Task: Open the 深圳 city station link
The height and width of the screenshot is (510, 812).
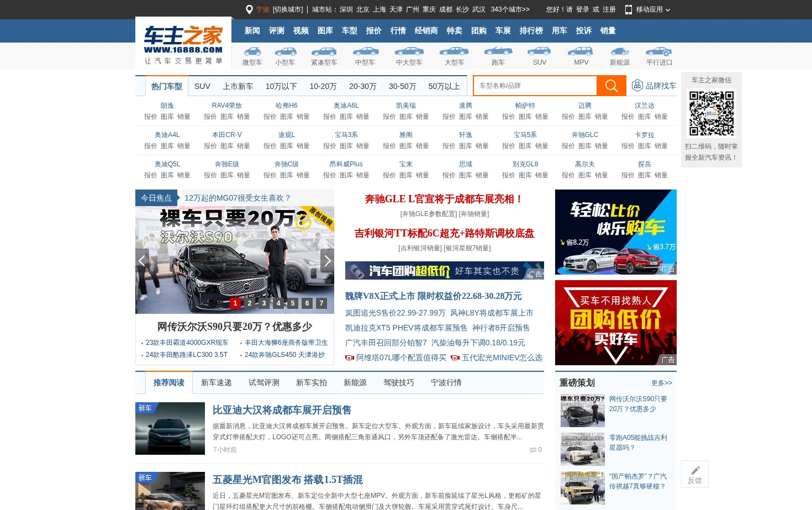Action: click(346, 9)
